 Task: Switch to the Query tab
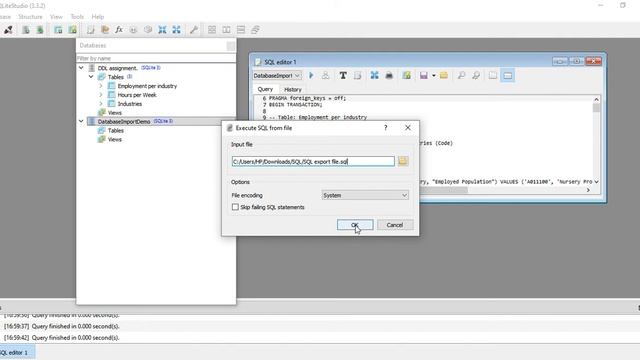coord(265,89)
